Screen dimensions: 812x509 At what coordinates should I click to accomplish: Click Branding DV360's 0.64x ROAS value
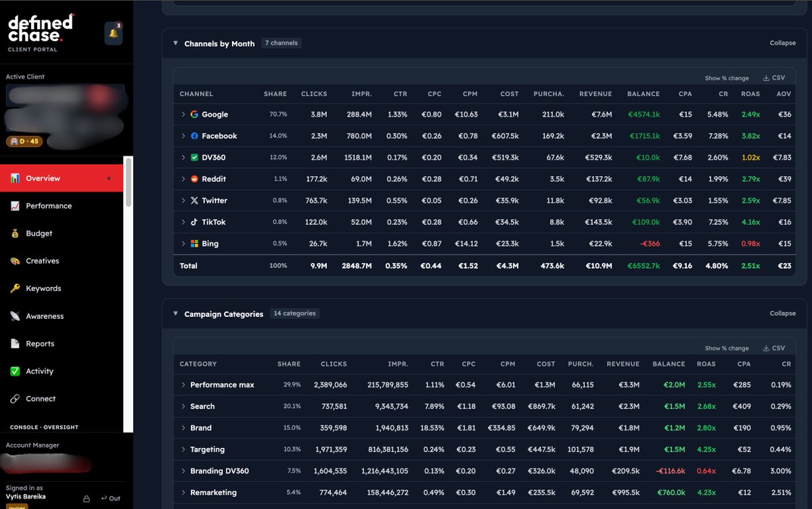pos(705,471)
